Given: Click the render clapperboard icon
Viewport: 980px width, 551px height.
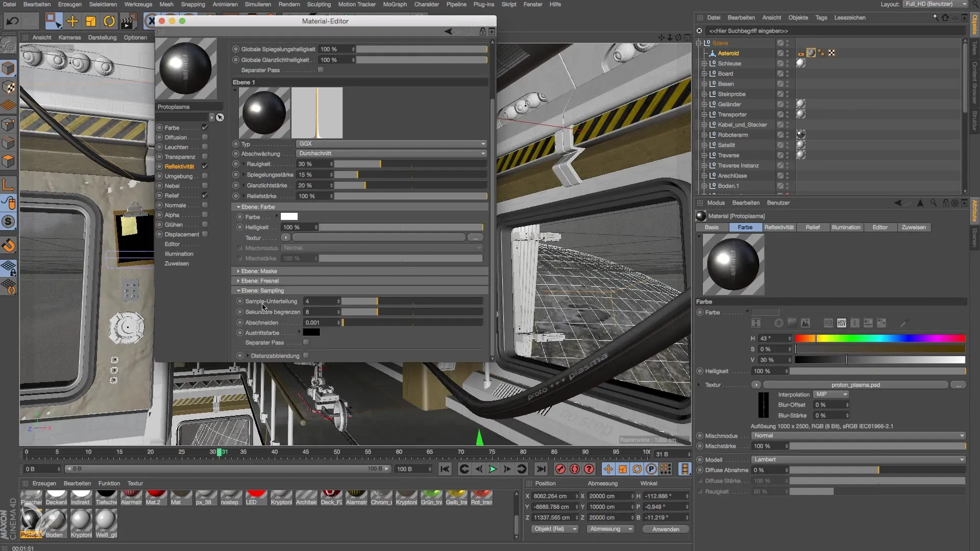Looking at the screenshot, I should click(128, 21).
